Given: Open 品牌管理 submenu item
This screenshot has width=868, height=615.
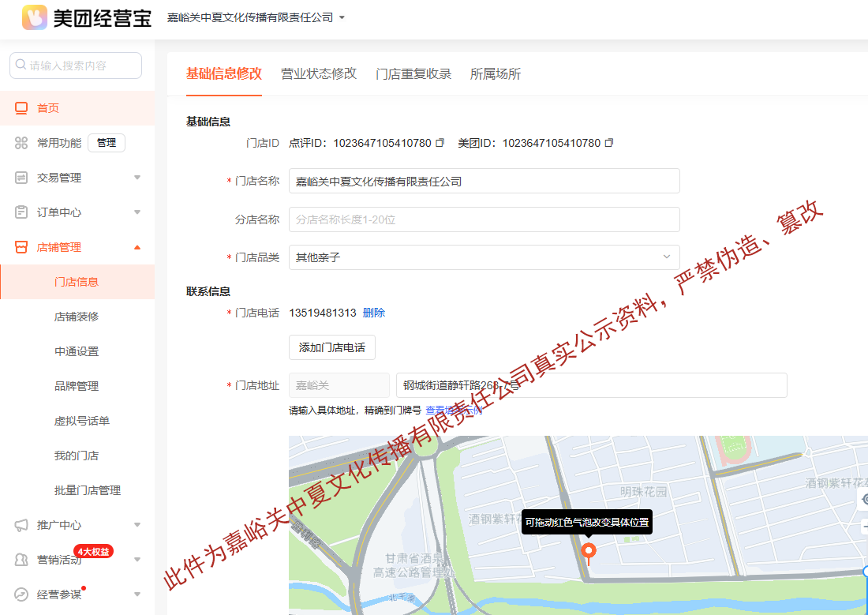Looking at the screenshot, I should pos(77,386).
